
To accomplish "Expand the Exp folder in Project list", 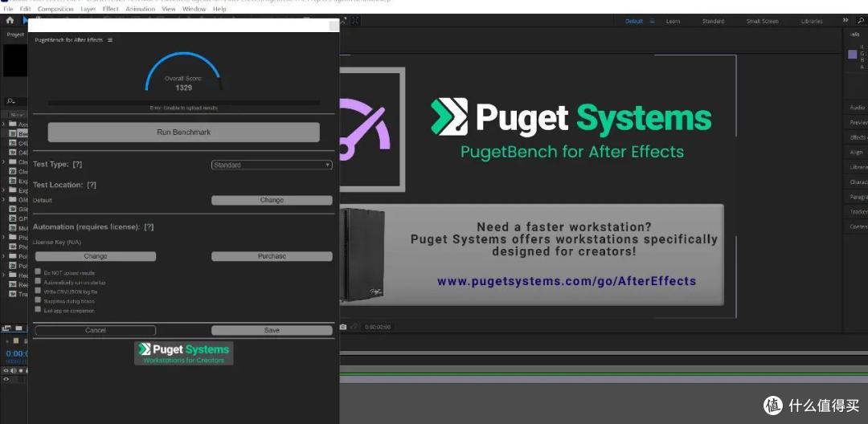I will (x=5, y=190).
